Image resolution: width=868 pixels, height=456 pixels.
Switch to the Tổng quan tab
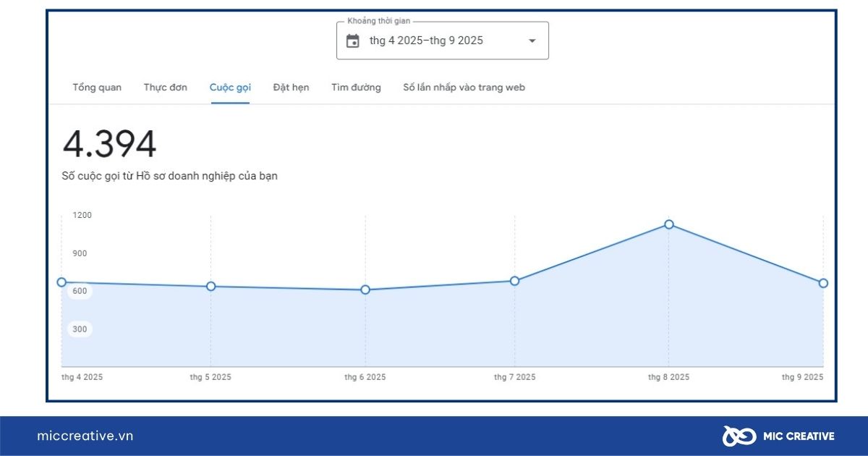tap(96, 87)
